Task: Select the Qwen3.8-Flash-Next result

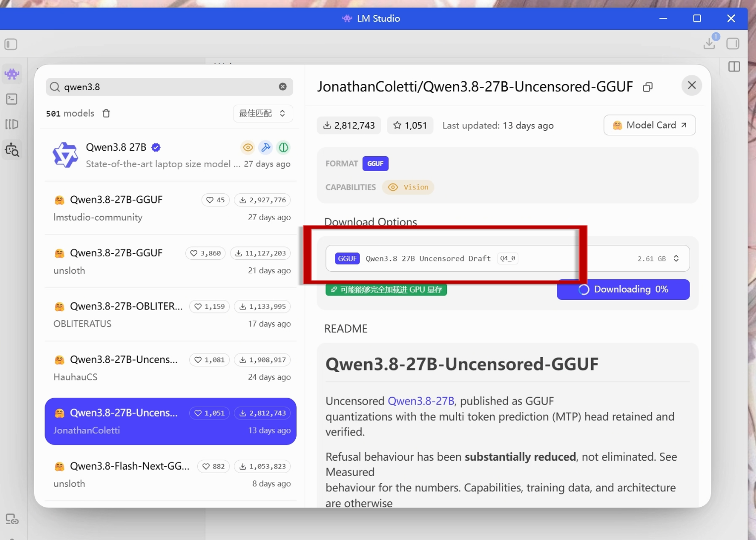Action: point(171,475)
